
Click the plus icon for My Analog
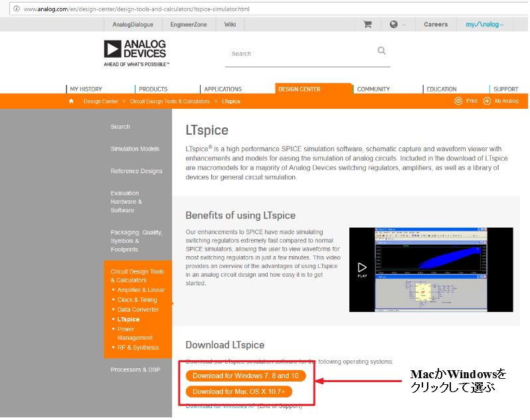coord(487,101)
